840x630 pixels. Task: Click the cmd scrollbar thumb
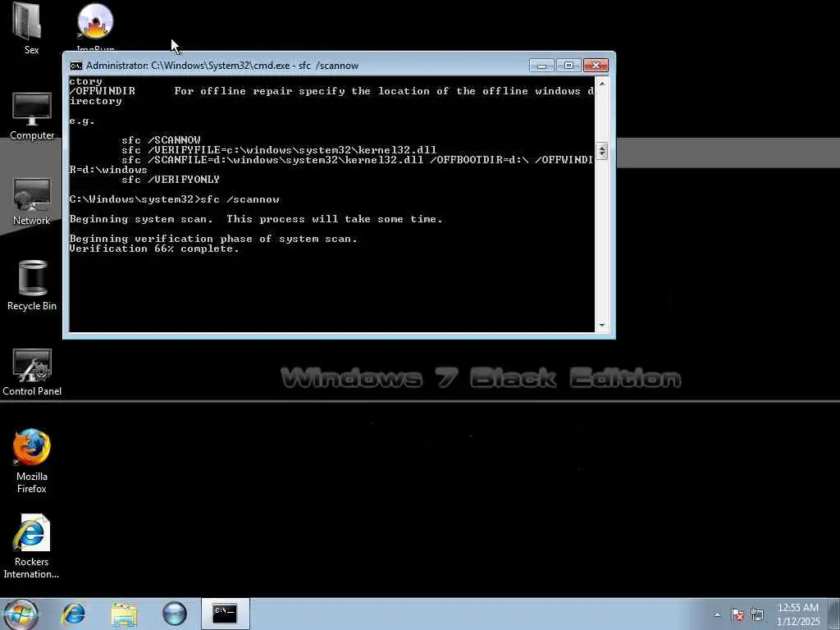click(601, 151)
